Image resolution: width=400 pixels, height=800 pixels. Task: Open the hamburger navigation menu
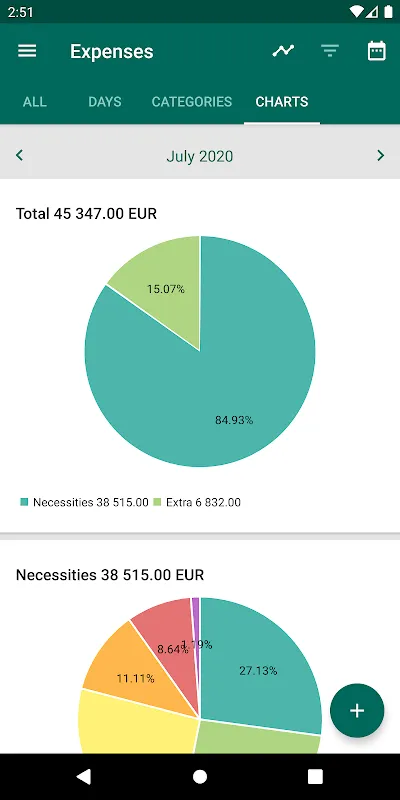coord(27,51)
